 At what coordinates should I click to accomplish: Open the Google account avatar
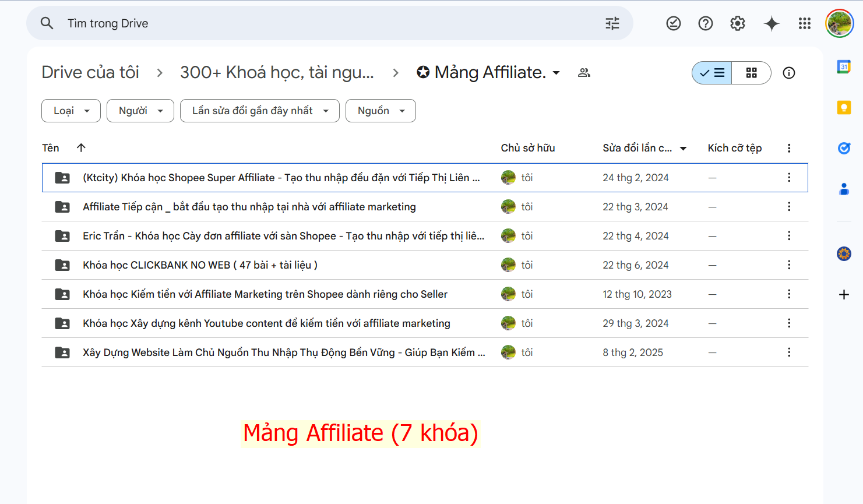[839, 23]
